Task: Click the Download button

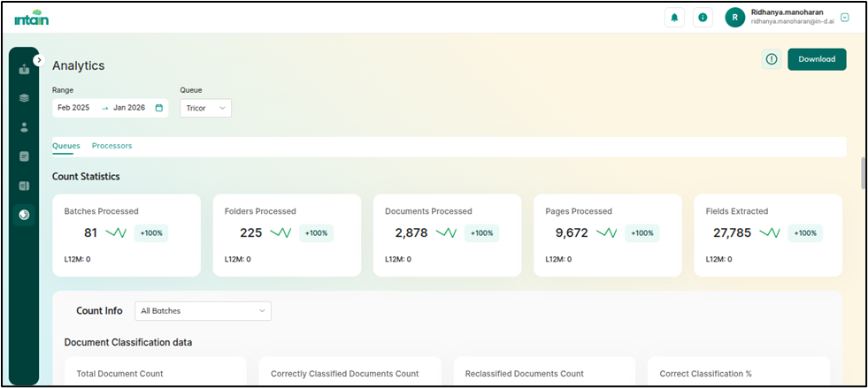Action: (816, 59)
